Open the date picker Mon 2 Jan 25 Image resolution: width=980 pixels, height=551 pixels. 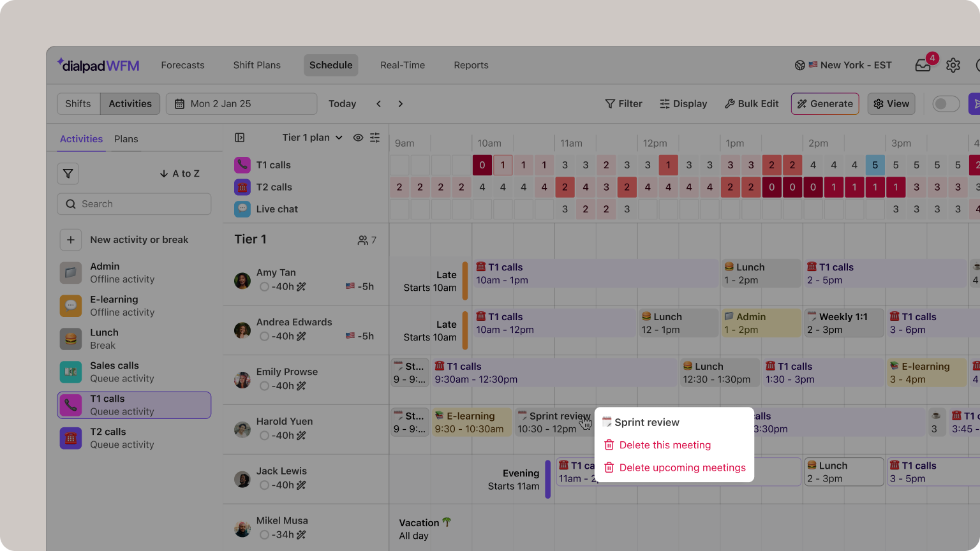241,104
